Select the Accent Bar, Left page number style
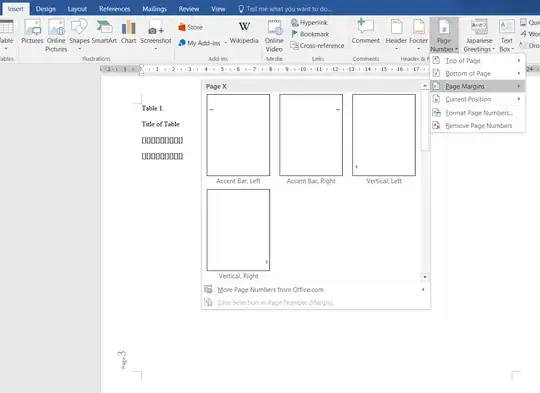Image resolution: width=540 pixels, height=393 pixels. click(x=238, y=139)
